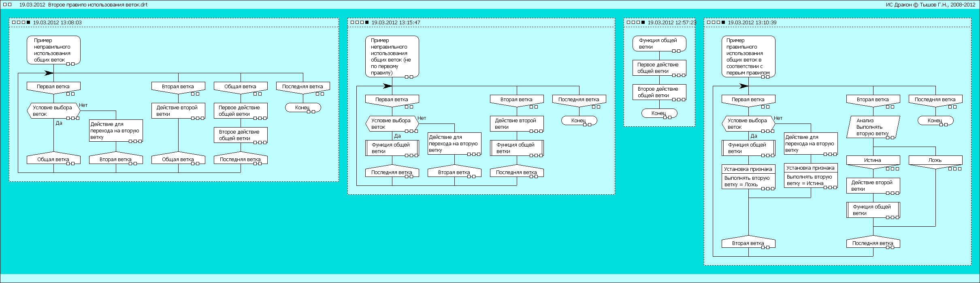980x283 pixels.
Task: Click the loop arrowhead in the 13:10:39 diagram
Action: pyautogui.click(x=744, y=86)
